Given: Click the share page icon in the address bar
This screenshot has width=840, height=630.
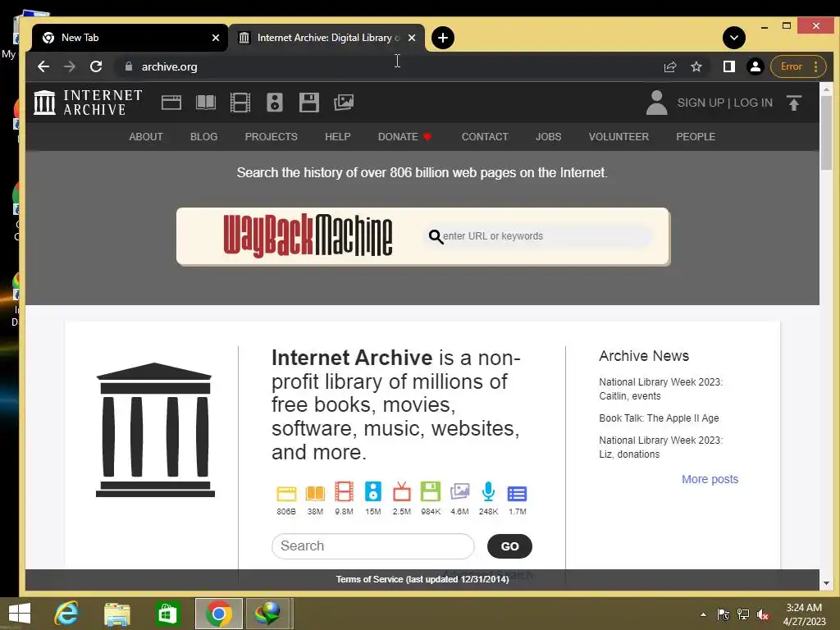Looking at the screenshot, I should tap(670, 66).
